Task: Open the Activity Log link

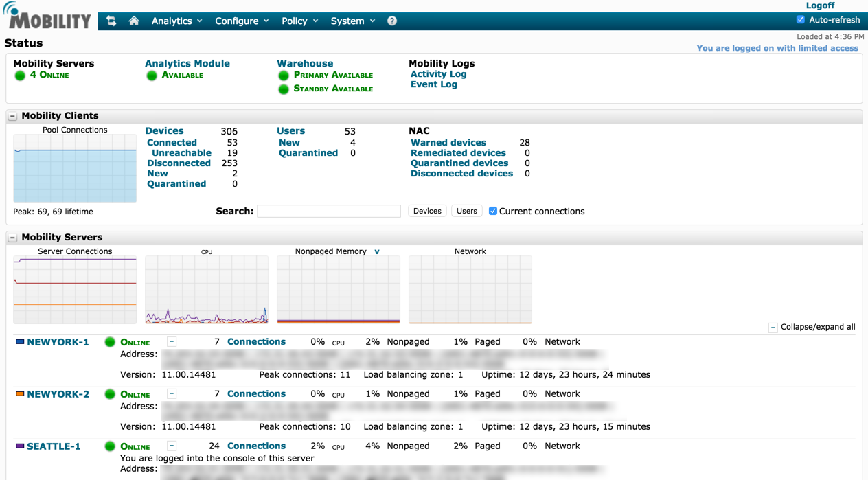Action: click(x=438, y=74)
